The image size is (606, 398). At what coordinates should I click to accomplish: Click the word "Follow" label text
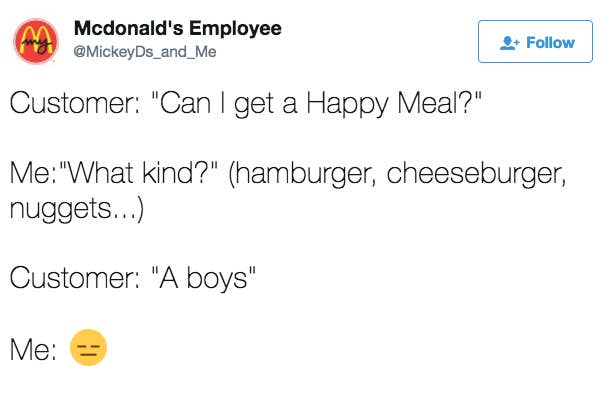point(550,43)
